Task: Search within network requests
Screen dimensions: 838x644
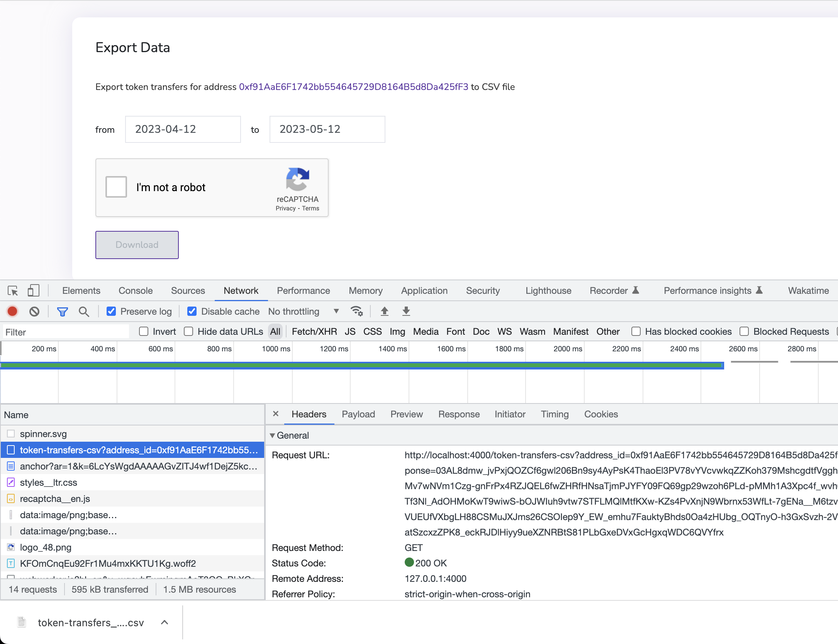Action: [84, 311]
